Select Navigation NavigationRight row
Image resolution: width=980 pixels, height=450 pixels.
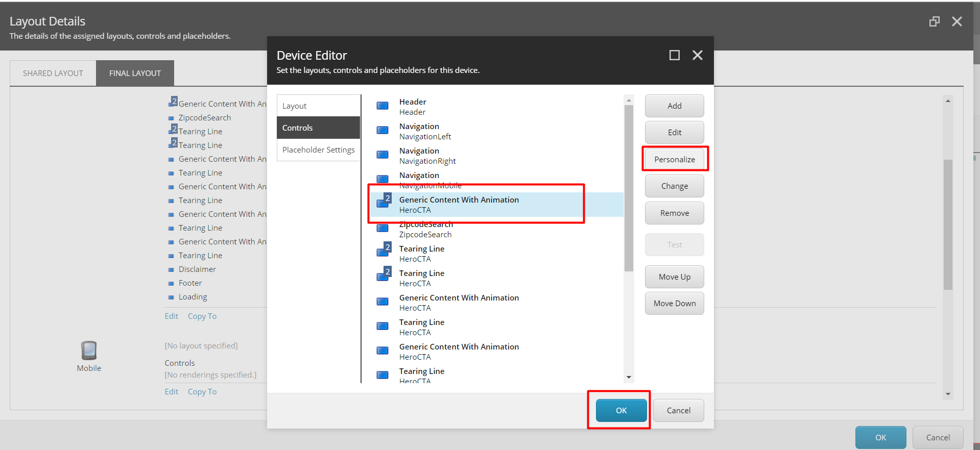click(496, 156)
